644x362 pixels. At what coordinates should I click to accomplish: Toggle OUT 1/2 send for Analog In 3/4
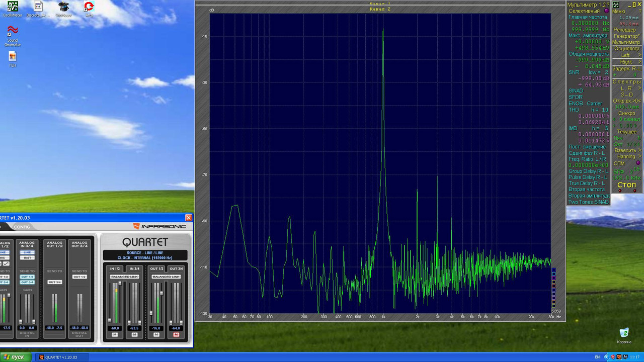point(27,277)
